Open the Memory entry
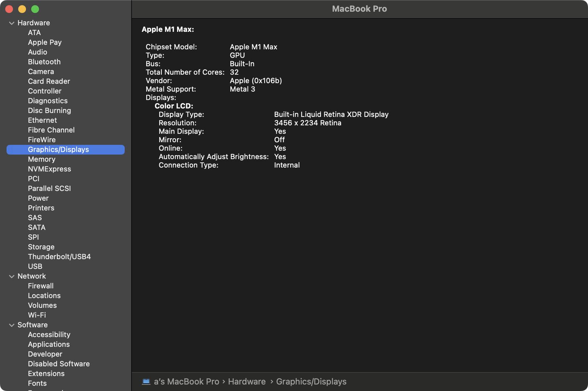The width and height of the screenshot is (588, 391). click(42, 160)
